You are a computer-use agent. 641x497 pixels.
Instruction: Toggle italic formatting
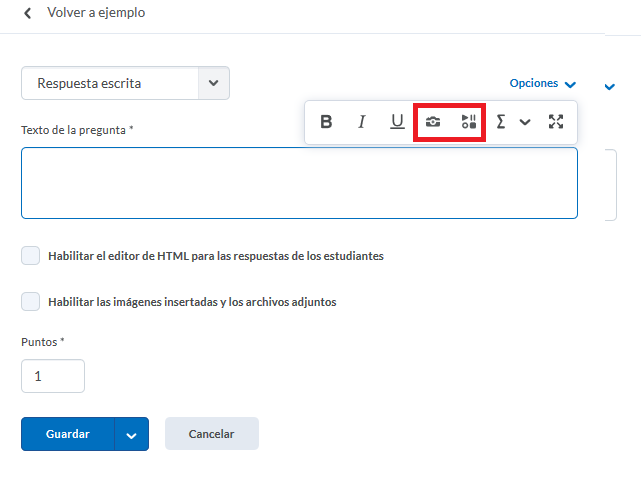362,122
